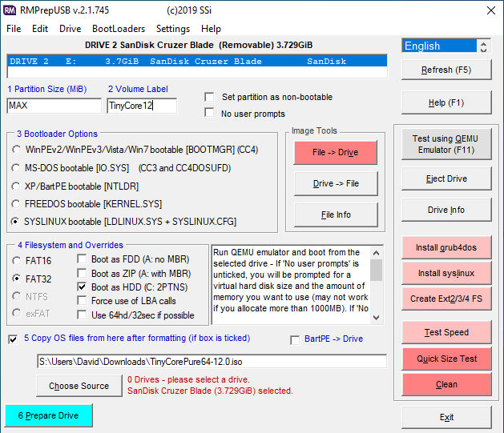Tick Set partition as non-bootable checkbox
The width and height of the screenshot is (504, 433).
(209, 97)
